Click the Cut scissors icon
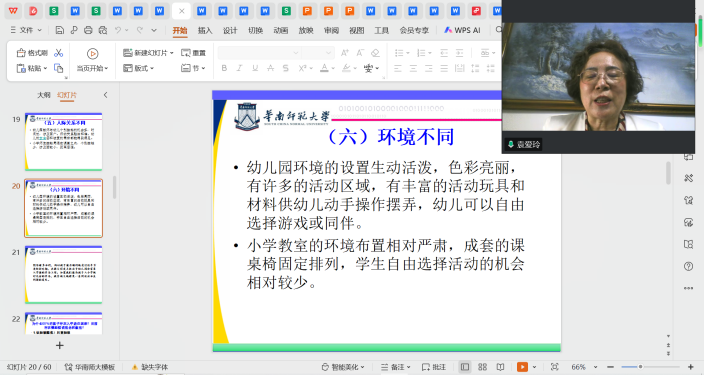Screen dimensions: 704x375 (x=58, y=53)
